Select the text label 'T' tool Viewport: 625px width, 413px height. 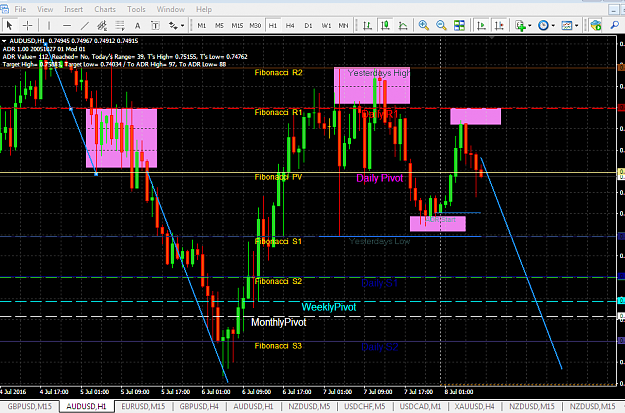(155, 26)
